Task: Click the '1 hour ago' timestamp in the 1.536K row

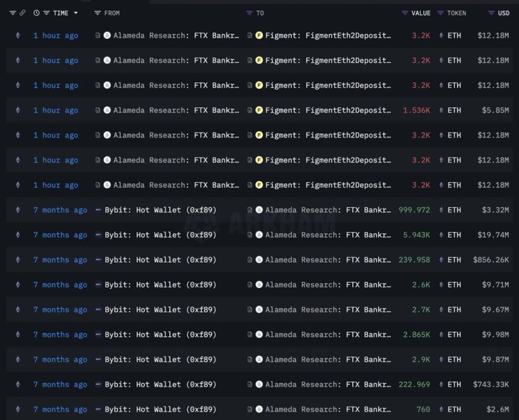Action: [x=56, y=110]
